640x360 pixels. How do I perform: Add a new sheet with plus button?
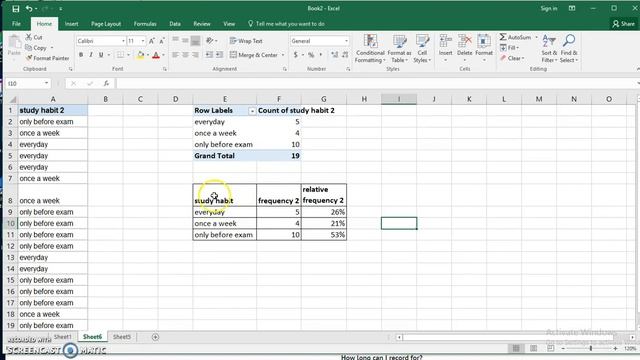(155, 337)
